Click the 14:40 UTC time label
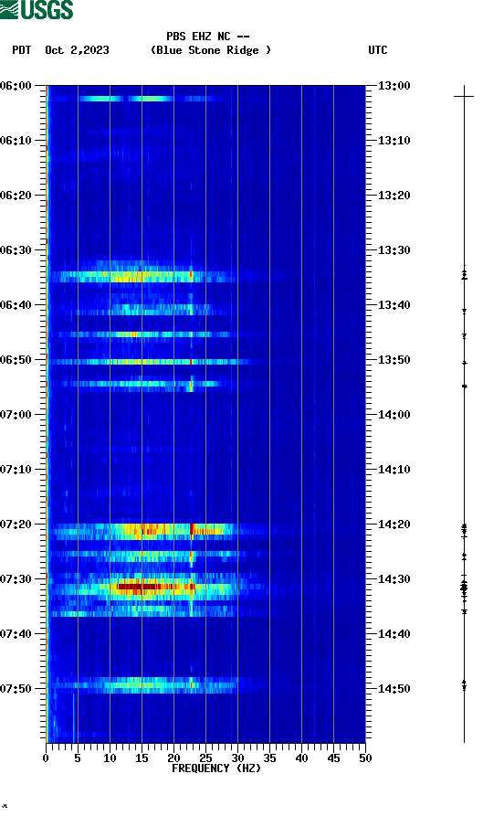The image size is (504, 816). pos(394,633)
